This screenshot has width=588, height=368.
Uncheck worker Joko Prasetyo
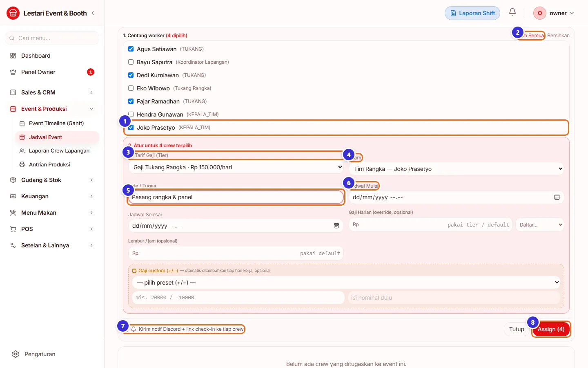tap(131, 128)
